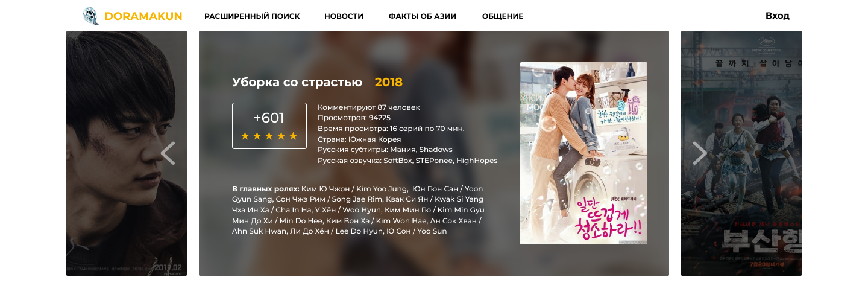
Task: Click the 2018 year label
Action: (389, 83)
